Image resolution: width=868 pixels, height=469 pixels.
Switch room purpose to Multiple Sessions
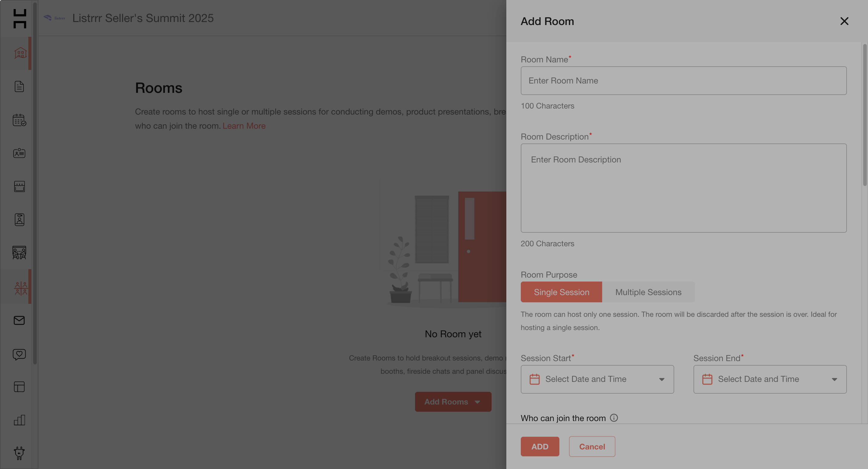click(x=648, y=292)
